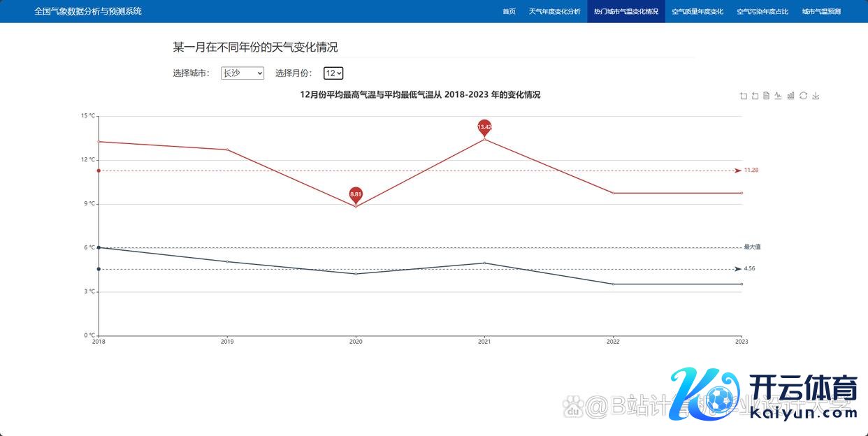868x436 pixels.
Task: Switch chart to line type icon
Action: click(779, 96)
